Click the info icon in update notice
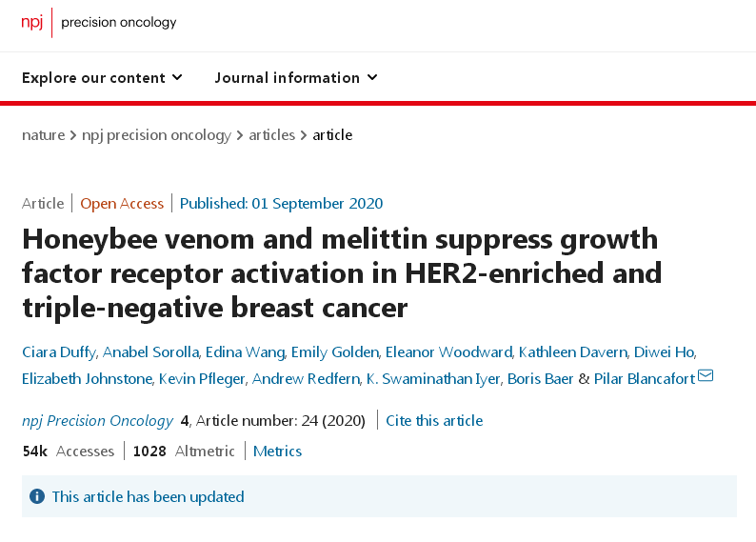The width and height of the screenshot is (756, 542). click(x=37, y=496)
